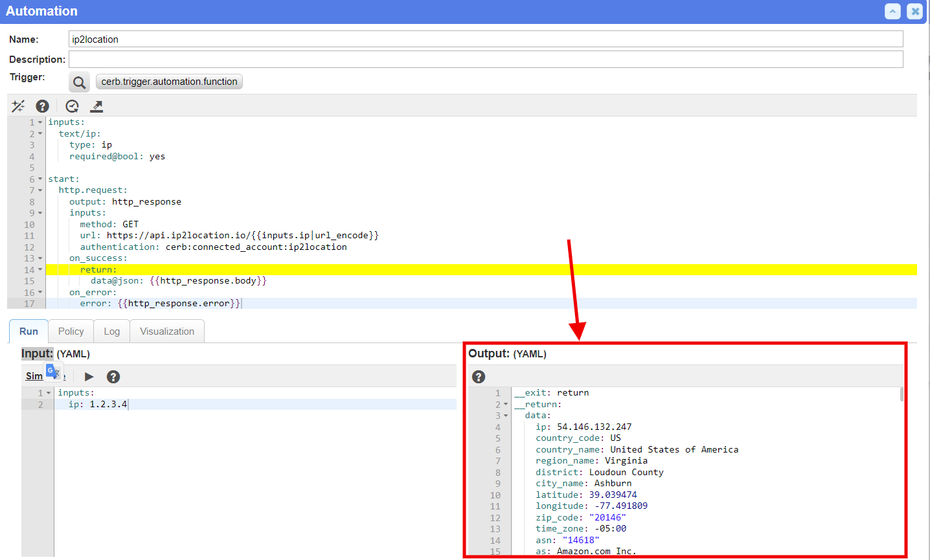Open the Visualization tab
Image resolution: width=930 pixels, height=560 pixels.
[x=166, y=331]
